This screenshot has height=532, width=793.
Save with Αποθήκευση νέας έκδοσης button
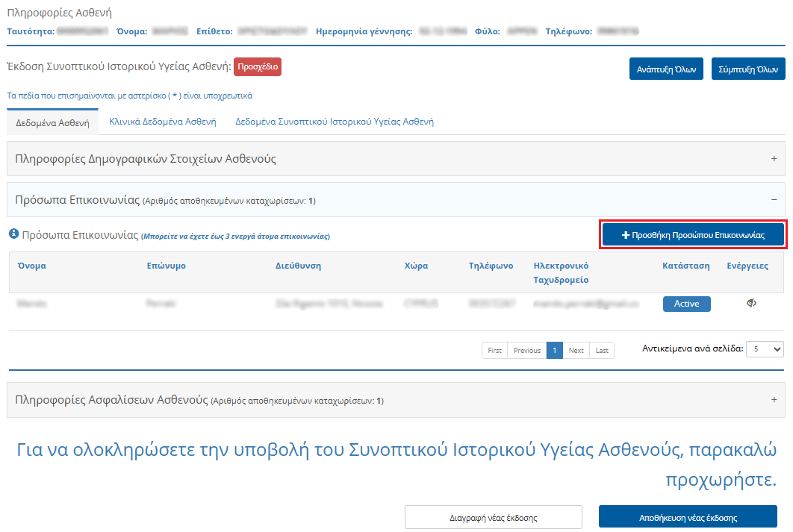click(x=687, y=517)
